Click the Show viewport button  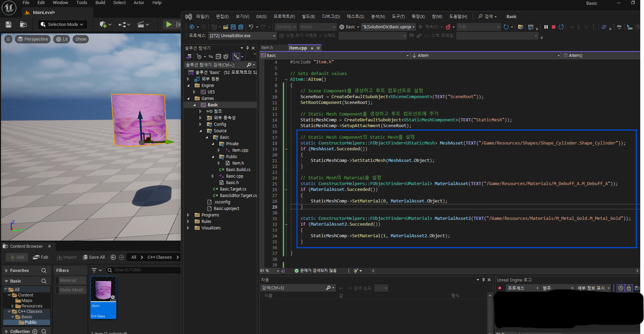pos(80,39)
